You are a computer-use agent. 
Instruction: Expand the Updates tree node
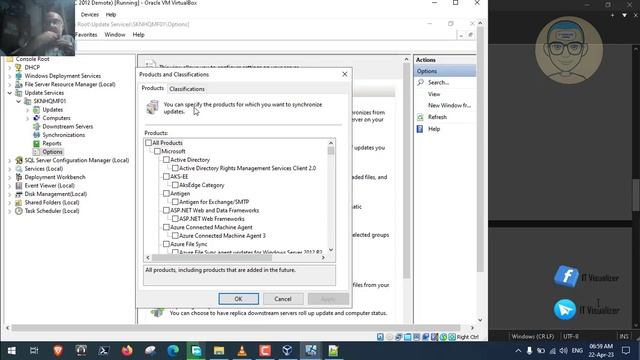click(x=28, y=110)
